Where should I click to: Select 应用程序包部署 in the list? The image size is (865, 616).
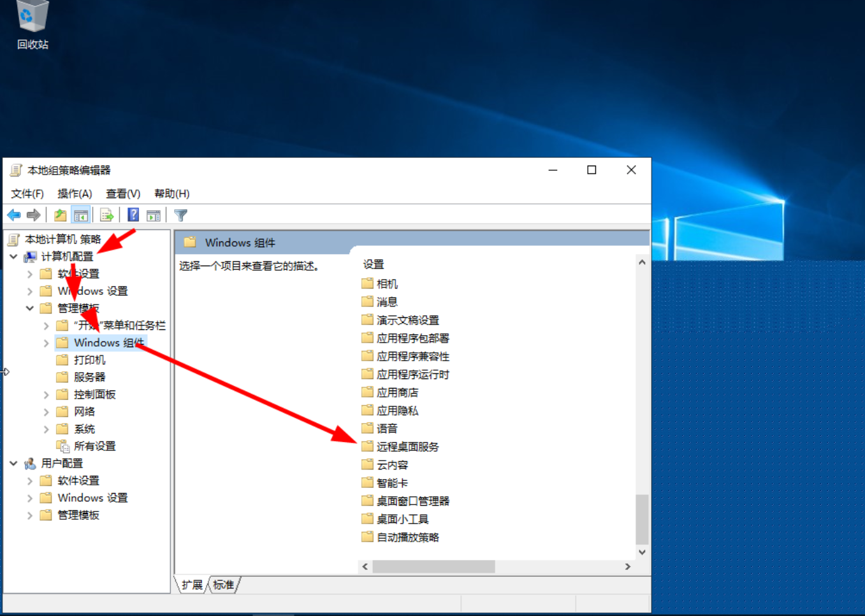[413, 338]
